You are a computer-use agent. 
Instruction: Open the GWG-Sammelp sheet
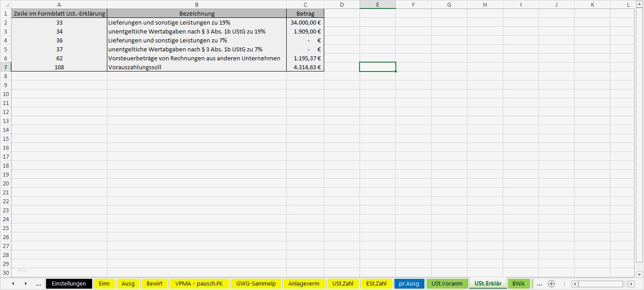[256, 283]
